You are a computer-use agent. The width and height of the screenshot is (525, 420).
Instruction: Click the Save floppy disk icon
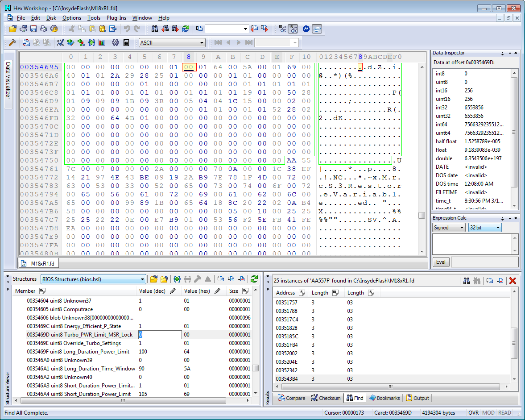[33, 29]
